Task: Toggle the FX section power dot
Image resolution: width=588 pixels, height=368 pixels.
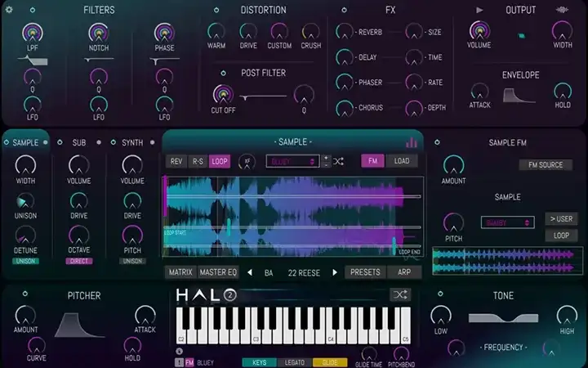Action: 344,10
